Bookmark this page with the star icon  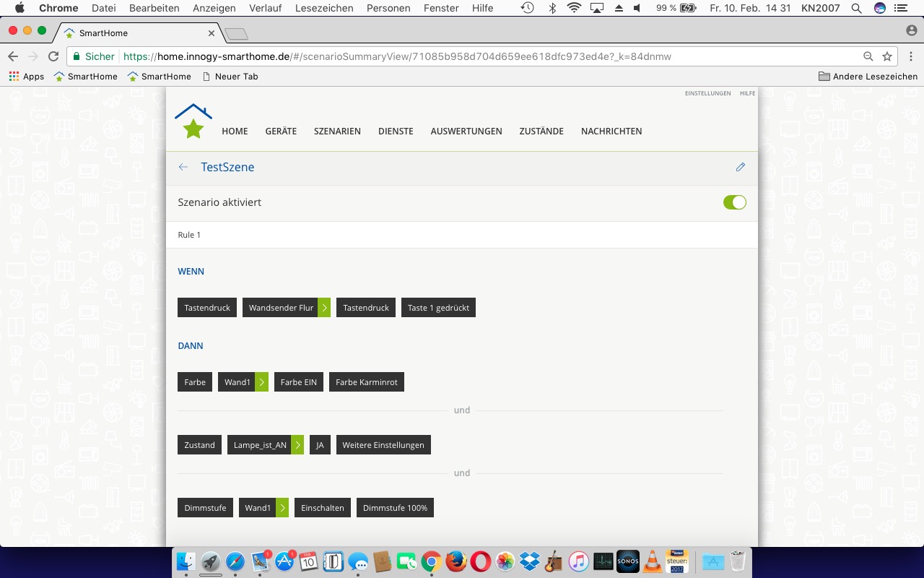pos(887,56)
